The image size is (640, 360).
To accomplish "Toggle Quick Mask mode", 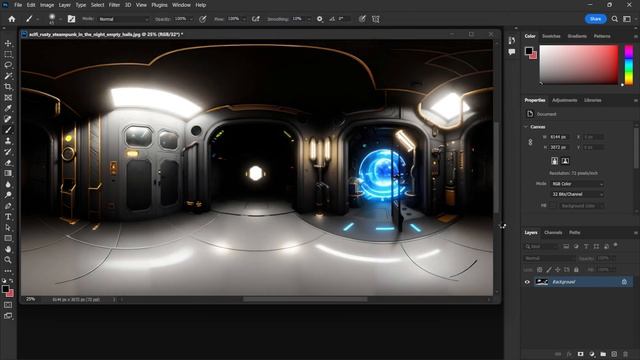I will pos(8,305).
